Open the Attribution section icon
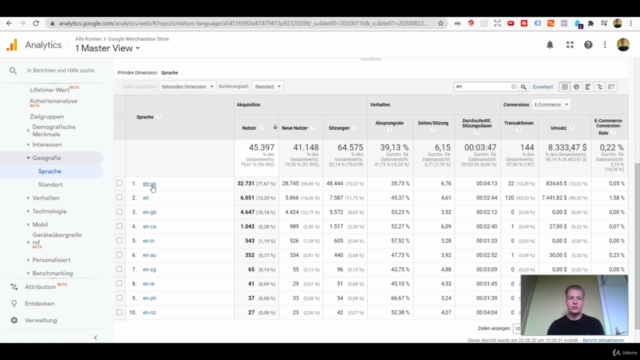This screenshot has height=360, width=640. tap(14, 287)
